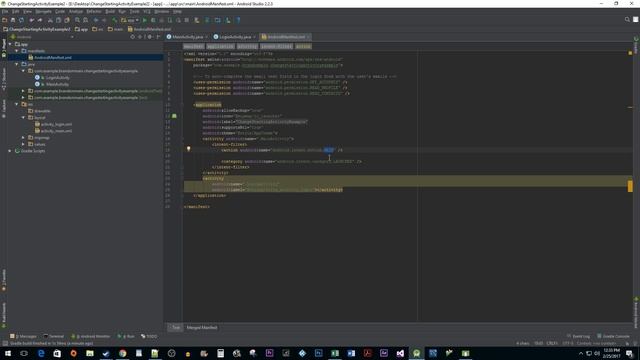
Task: Open the Terminal tool window
Action: coord(54,336)
